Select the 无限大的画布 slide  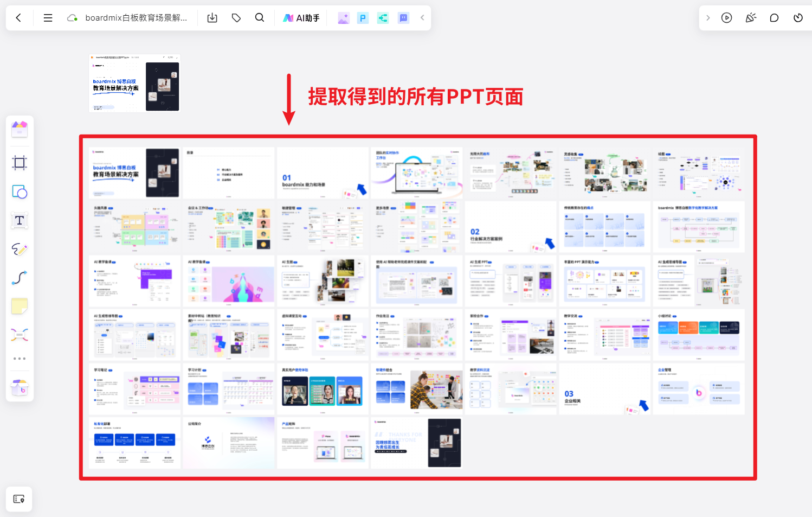click(x=511, y=173)
